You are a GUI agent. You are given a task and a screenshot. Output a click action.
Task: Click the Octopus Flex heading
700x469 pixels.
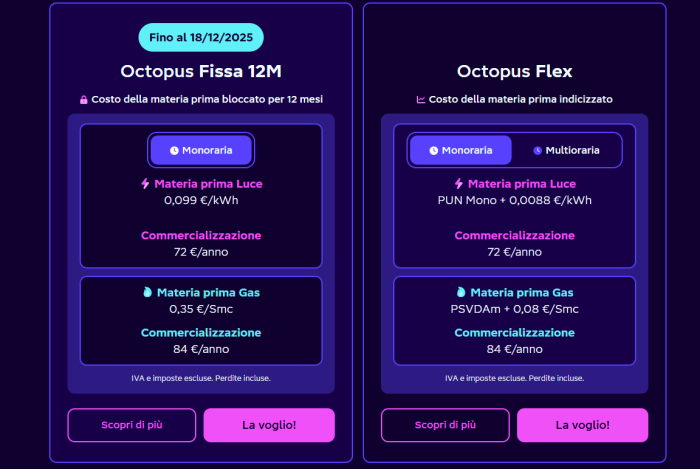click(514, 71)
